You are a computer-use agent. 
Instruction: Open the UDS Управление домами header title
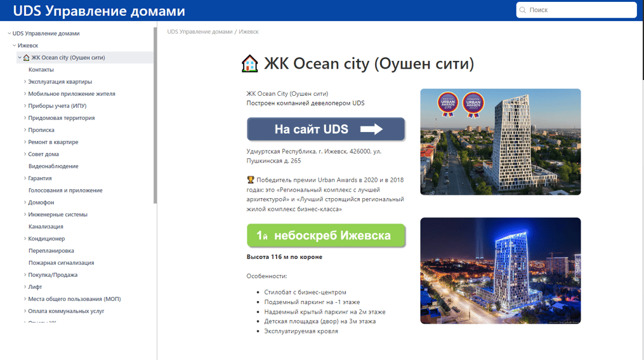click(99, 11)
